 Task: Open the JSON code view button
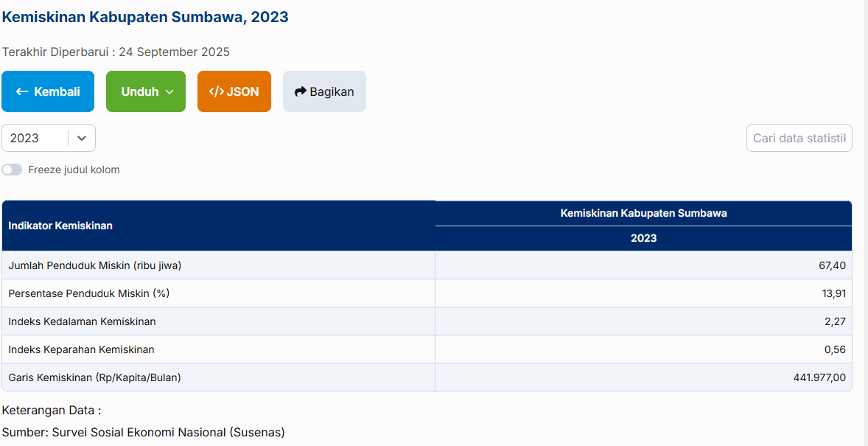click(234, 91)
